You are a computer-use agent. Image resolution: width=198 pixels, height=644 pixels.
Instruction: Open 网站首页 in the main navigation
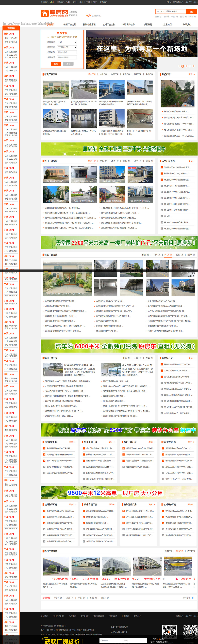[x=50, y=25]
